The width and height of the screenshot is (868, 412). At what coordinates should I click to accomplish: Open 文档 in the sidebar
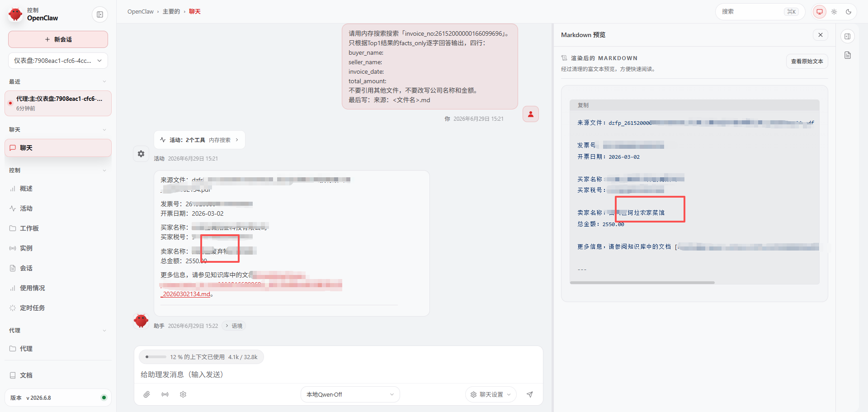[x=58, y=375]
